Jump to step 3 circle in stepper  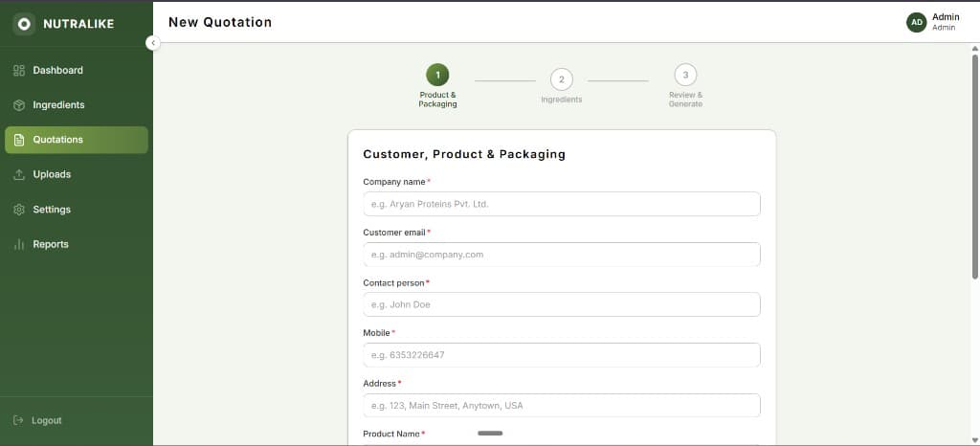click(x=685, y=75)
